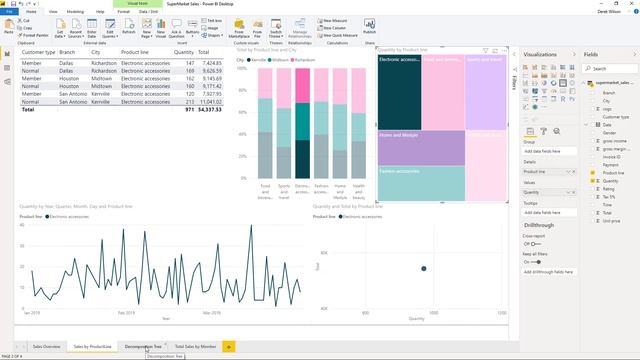Create a New Quick Measure
The height and width of the screenshot is (360, 640).
(337, 36)
